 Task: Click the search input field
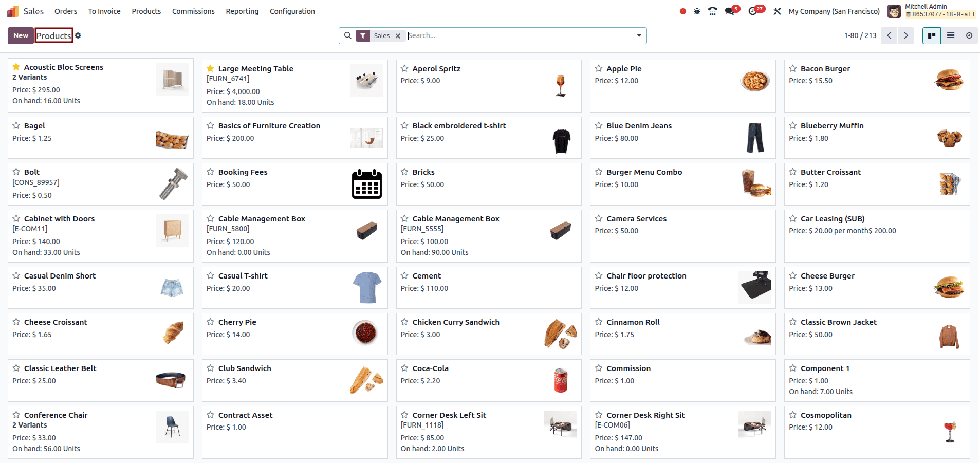[x=519, y=35]
